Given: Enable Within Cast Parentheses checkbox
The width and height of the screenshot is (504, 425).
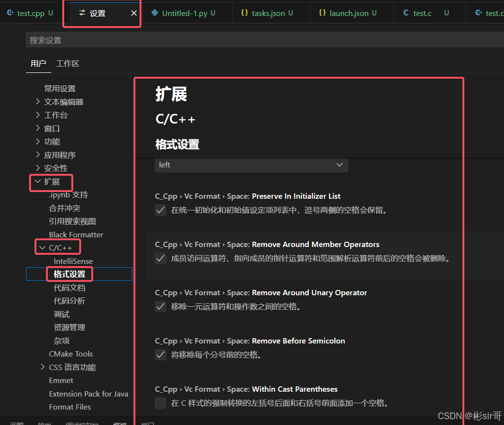Looking at the screenshot, I should [x=161, y=403].
